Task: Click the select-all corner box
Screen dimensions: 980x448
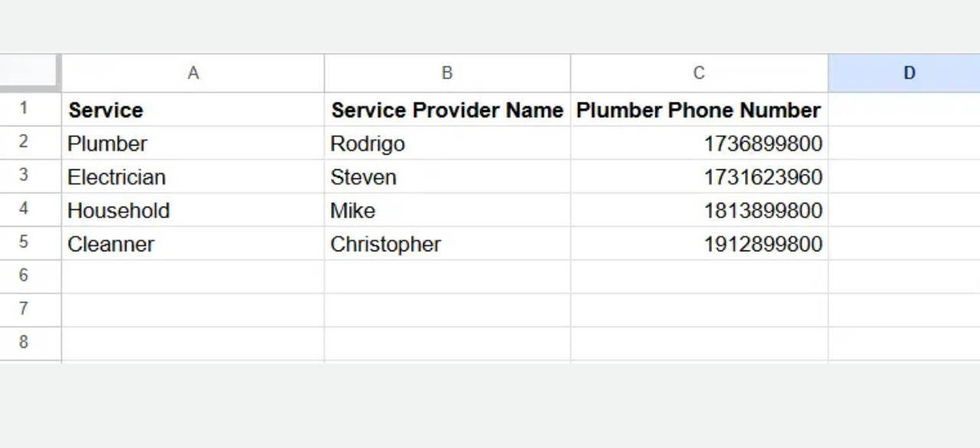Action: [30, 72]
